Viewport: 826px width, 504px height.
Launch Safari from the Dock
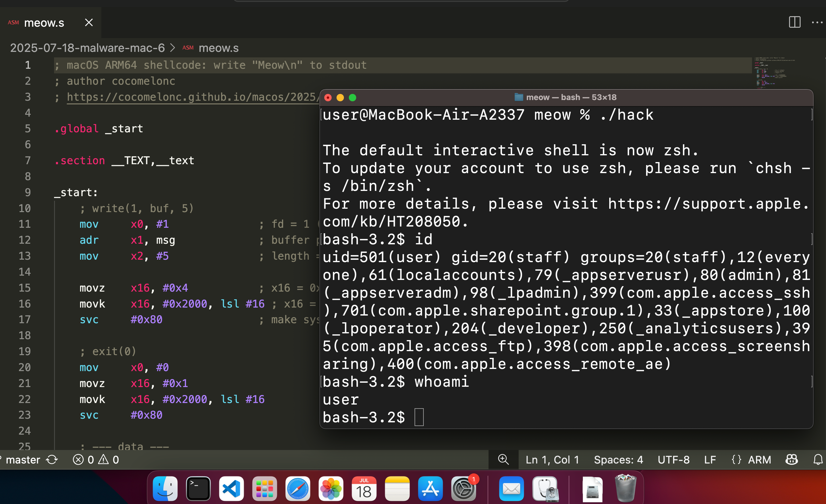click(x=298, y=489)
